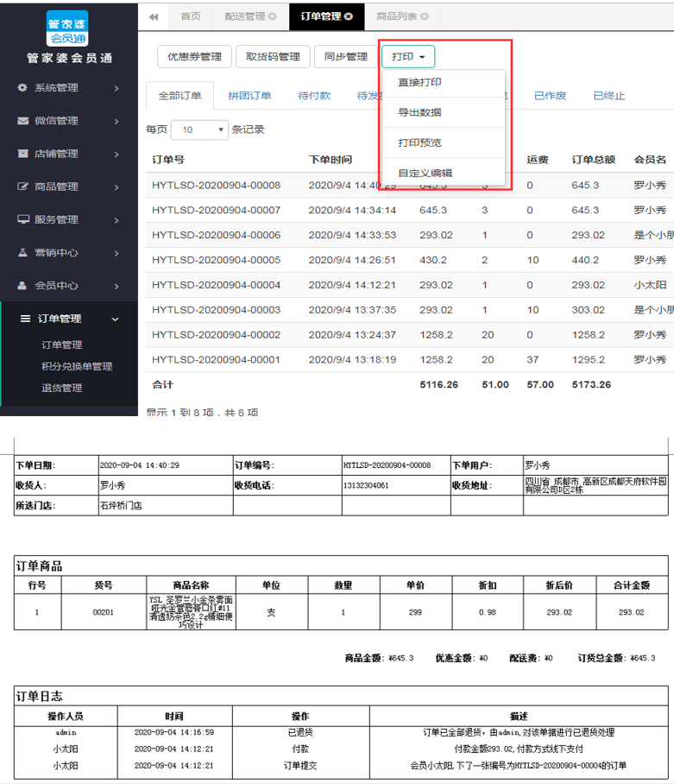Click the double-arrow collapse icon before 首页 tab
Screen dimensions: 674x784
click(154, 17)
